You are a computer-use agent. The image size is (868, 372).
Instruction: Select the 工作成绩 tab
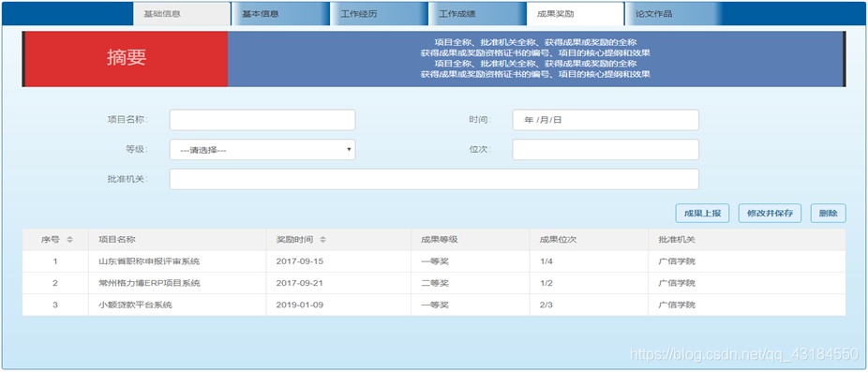[477, 14]
